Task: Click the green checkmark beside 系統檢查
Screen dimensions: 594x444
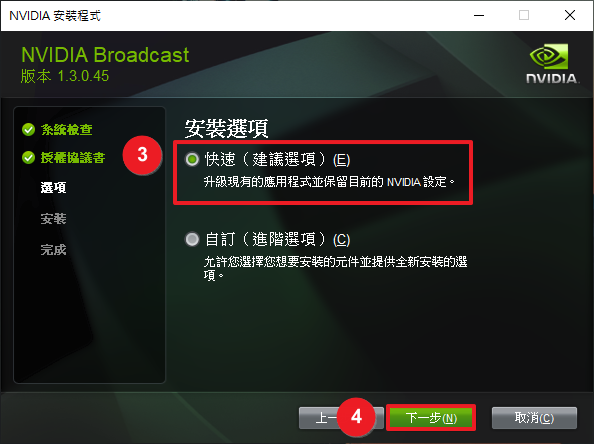Action: pyautogui.click(x=28, y=130)
